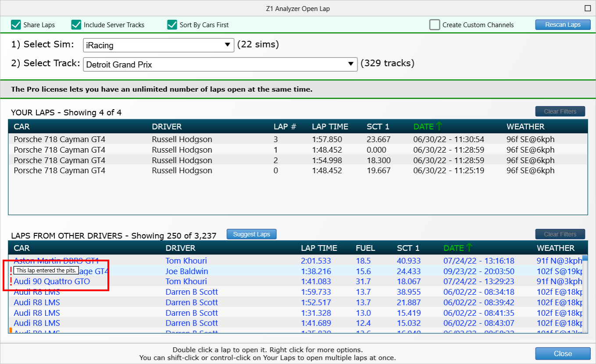Select your lap with time 1:57.850
Image resolution: width=596 pixels, height=364 pixels.
(x=298, y=139)
